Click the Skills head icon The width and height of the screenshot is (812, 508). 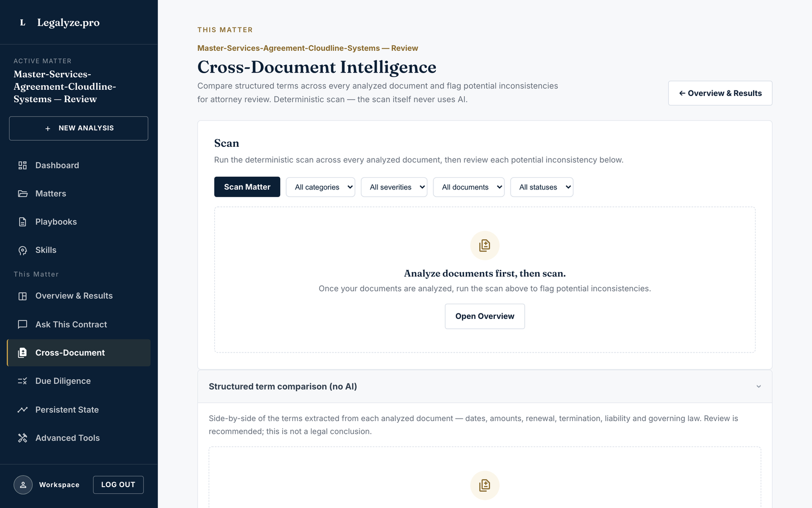(x=22, y=250)
